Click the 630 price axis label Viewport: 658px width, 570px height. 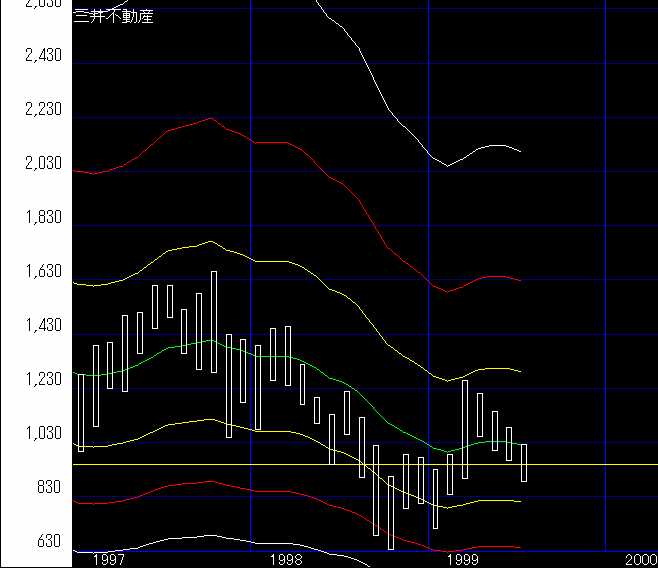point(46,542)
